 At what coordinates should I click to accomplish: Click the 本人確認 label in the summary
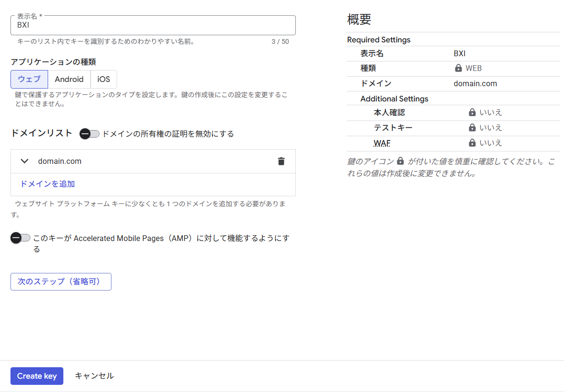point(389,112)
